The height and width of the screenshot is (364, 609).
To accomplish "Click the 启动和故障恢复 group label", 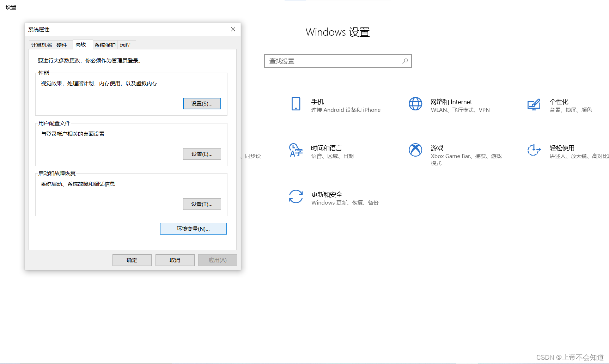I will click(57, 173).
